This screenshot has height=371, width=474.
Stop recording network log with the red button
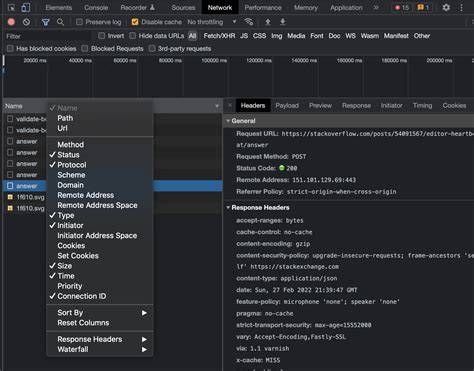[x=11, y=22]
